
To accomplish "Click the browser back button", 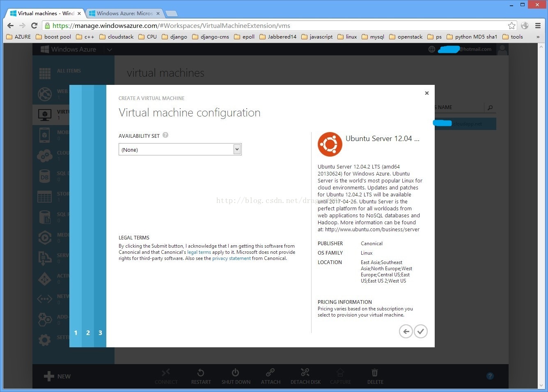I will 11,25.
